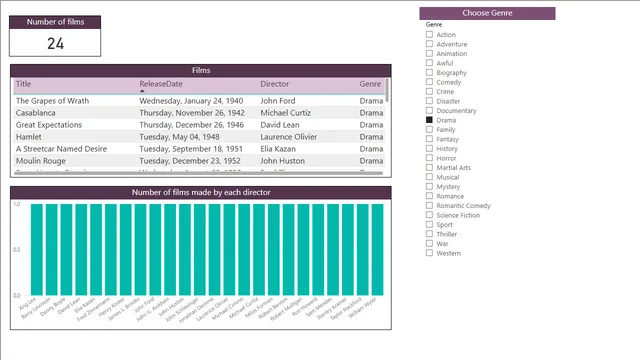Click the John Ford director cell
The height and width of the screenshot is (360, 640).
[278, 101]
